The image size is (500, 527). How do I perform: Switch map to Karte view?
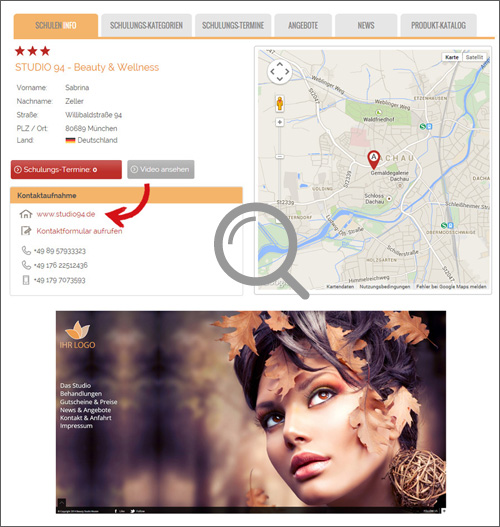click(x=452, y=57)
